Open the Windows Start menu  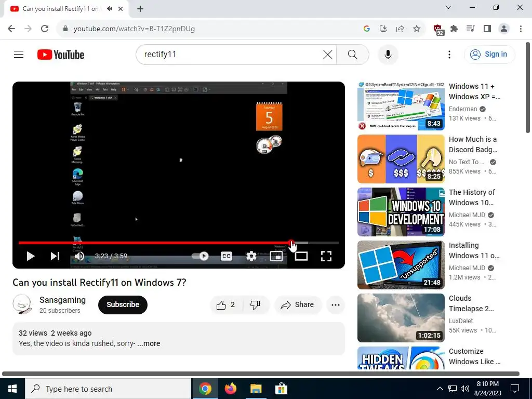pyautogui.click(x=12, y=389)
